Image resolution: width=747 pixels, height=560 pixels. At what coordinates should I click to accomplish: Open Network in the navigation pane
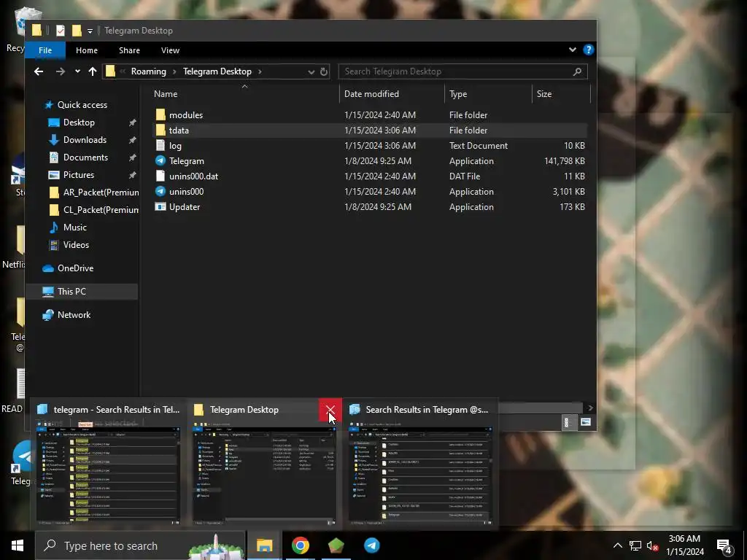coord(74,315)
